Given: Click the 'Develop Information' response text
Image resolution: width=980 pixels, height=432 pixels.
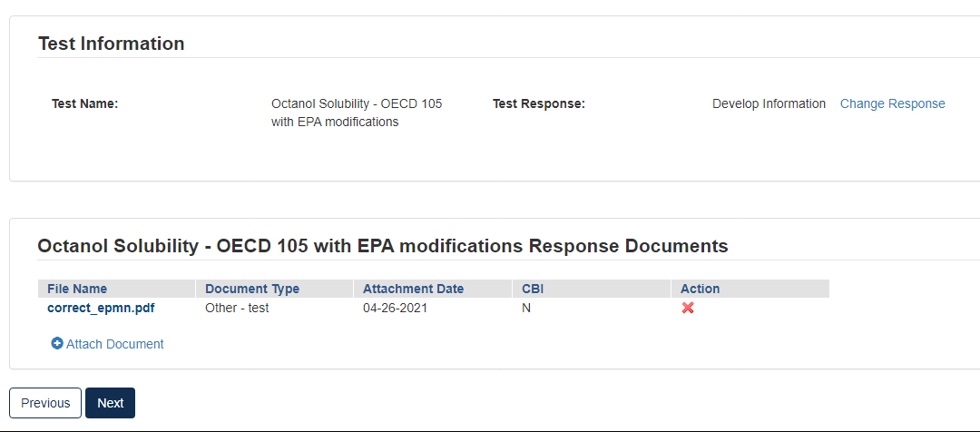Looking at the screenshot, I should coord(769,103).
